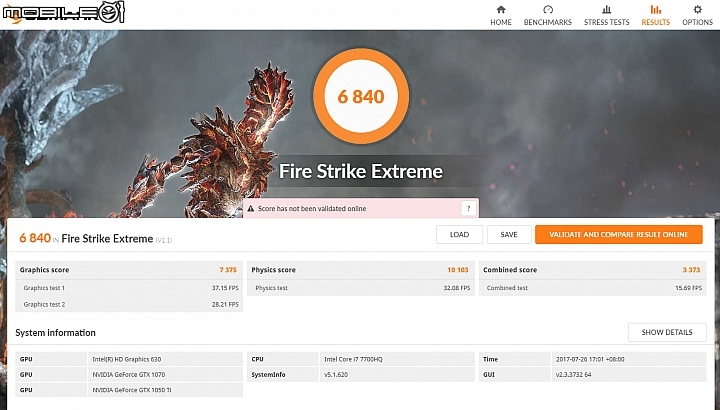720x410 pixels.
Task: Click the Graphics score value 7 375
Action: click(x=228, y=270)
